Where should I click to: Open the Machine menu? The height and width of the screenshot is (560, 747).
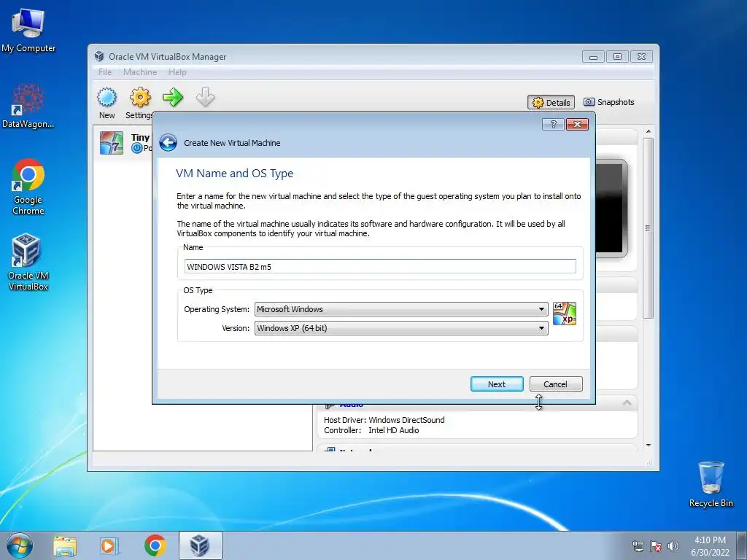pyautogui.click(x=140, y=72)
